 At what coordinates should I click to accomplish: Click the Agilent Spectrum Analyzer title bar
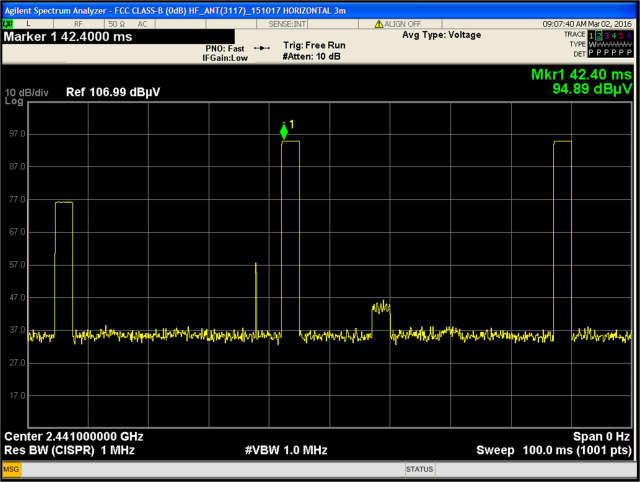(x=320, y=11)
